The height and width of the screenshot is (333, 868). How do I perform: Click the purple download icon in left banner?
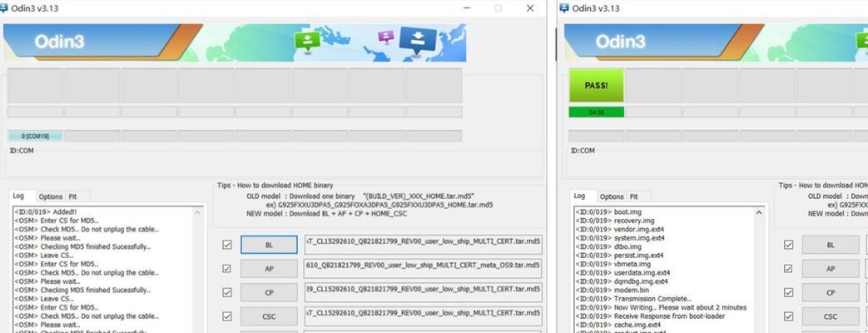click(386, 37)
